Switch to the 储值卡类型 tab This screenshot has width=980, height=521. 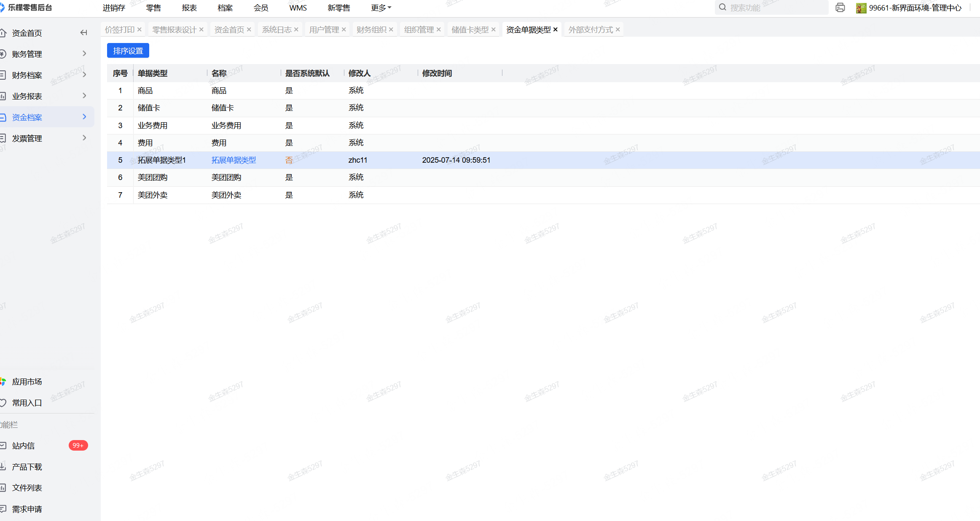tap(470, 30)
